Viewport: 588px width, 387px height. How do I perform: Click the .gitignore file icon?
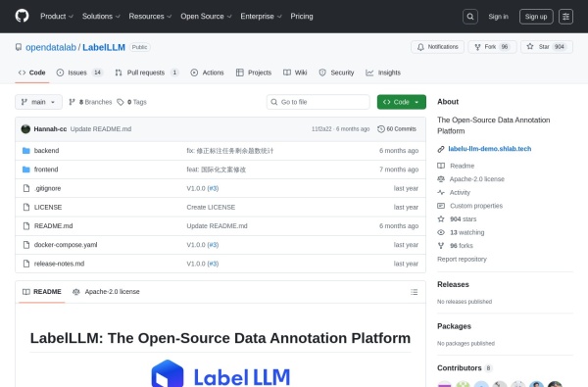(26, 188)
